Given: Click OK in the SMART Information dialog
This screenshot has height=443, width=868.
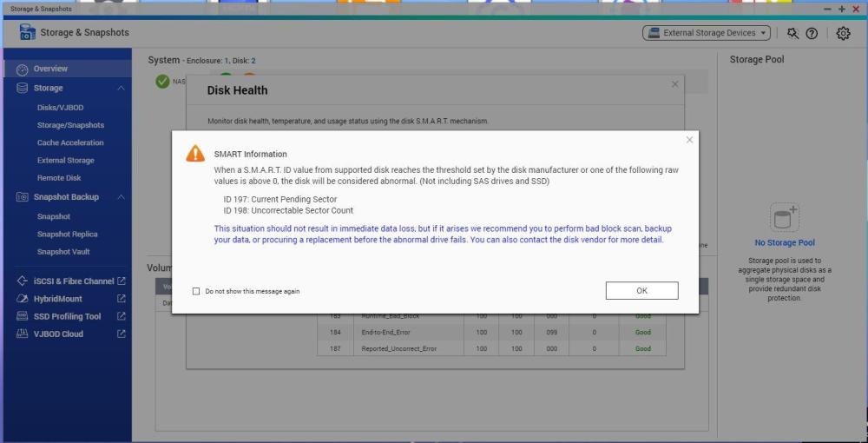Looking at the screenshot, I should point(641,291).
